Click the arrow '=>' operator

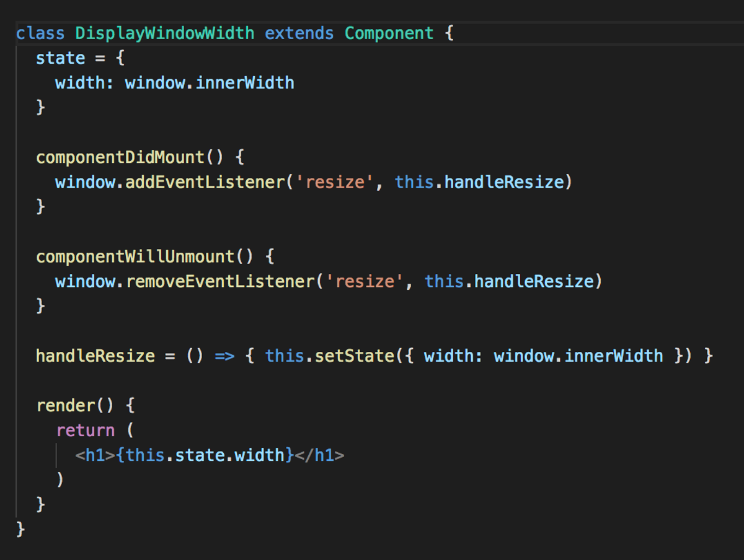coord(224,356)
